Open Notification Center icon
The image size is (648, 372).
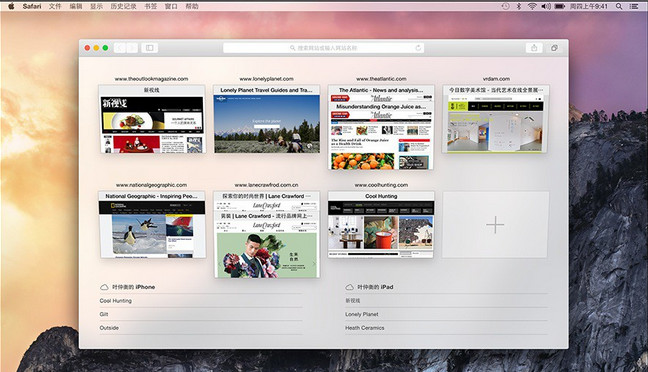[x=633, y=6]
